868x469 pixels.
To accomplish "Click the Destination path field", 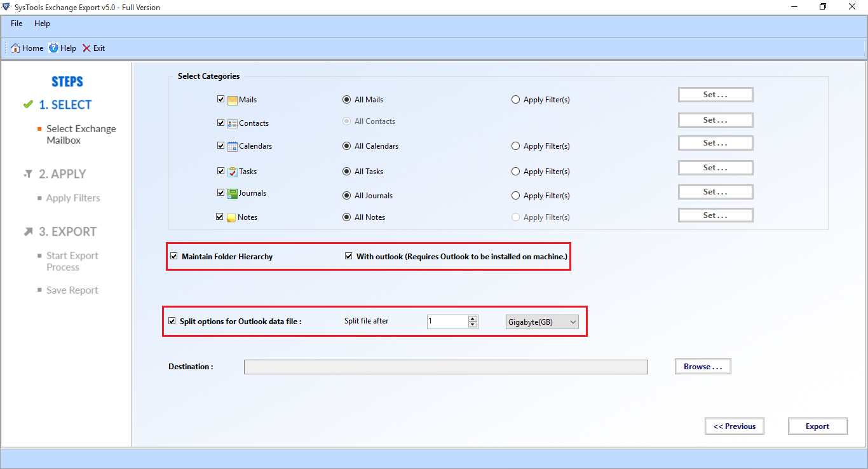I will 446,367.
